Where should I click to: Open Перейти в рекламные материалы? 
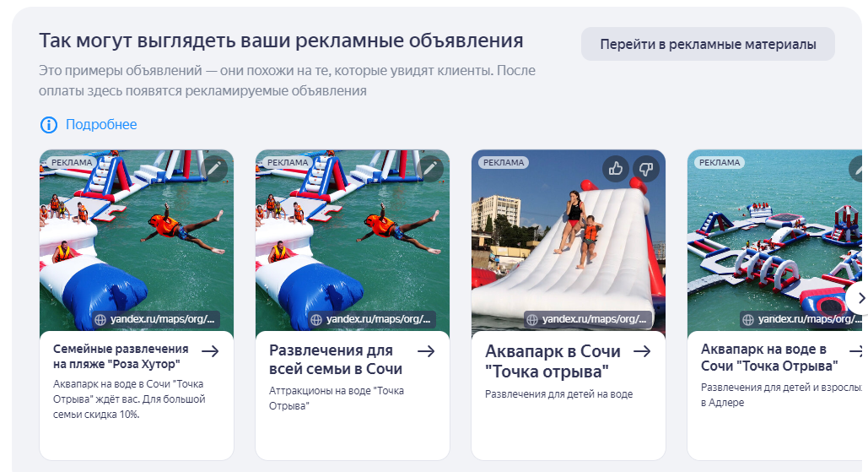tap(708, 44)
